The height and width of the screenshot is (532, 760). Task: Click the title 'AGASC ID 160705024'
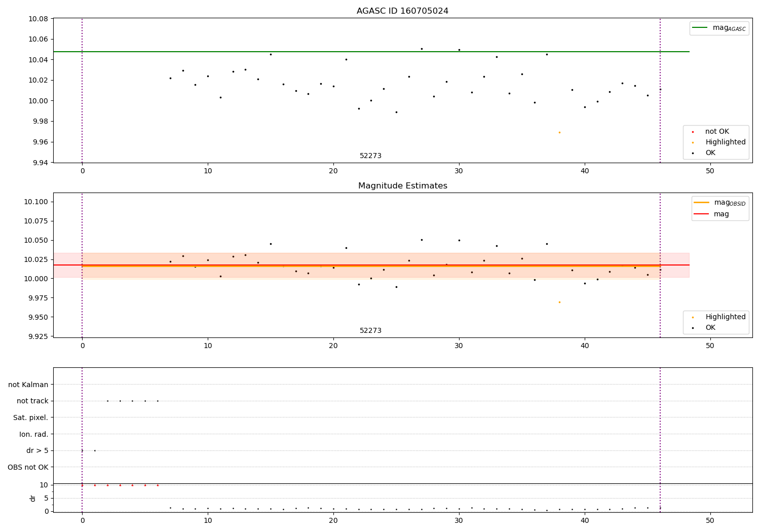click(402, 11)
